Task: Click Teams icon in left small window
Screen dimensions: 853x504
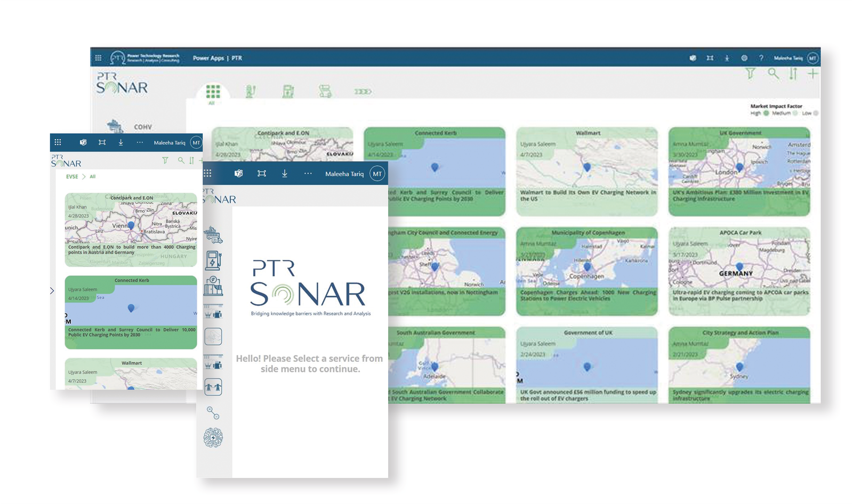Action: pos(83,142)
